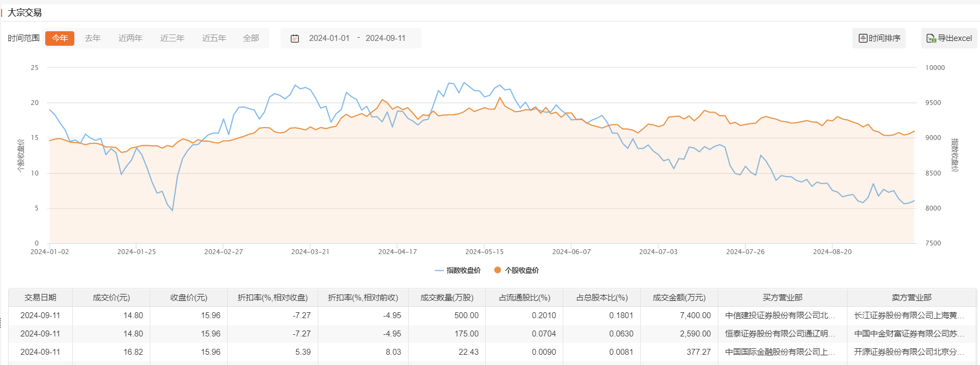
Task: Pick the 近五年 time range
Action: [214, 38]
